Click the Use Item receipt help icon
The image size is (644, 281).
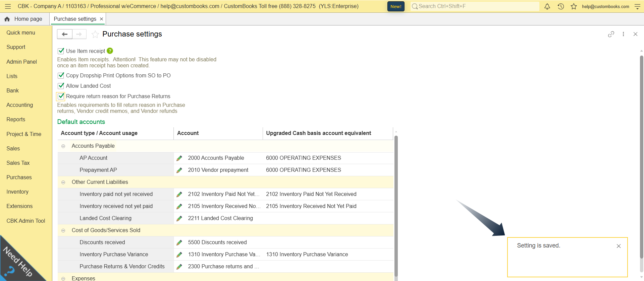(x=110, y=51)
